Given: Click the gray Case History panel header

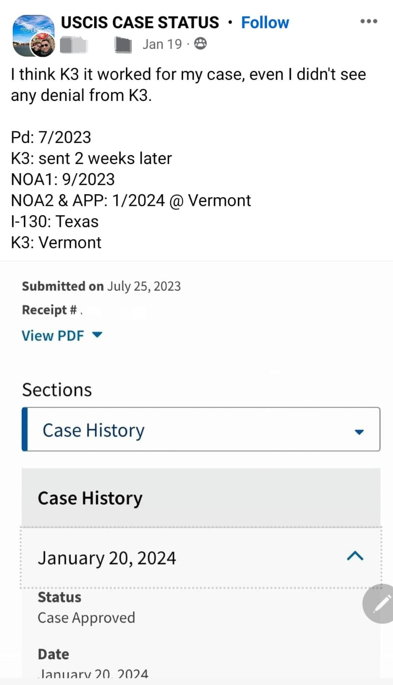Looking at the screenshot, I should (201, 498).
